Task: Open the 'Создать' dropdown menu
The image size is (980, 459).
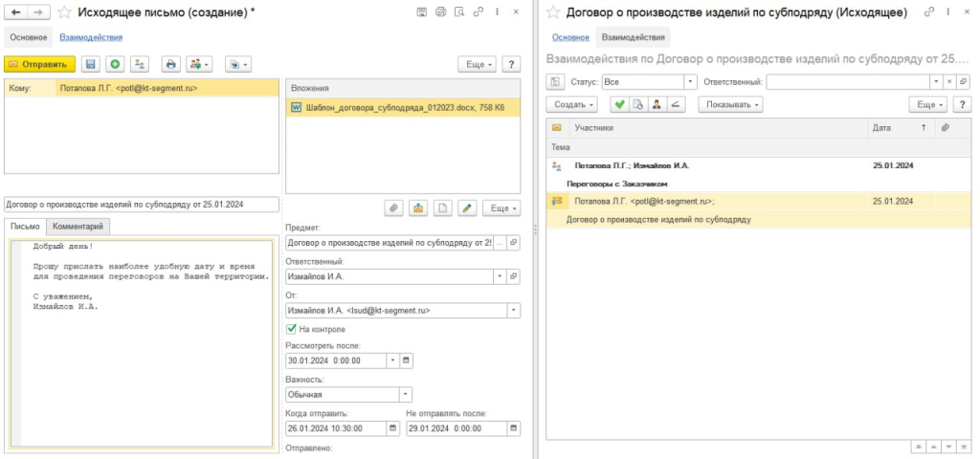Action: pos(574,104)
